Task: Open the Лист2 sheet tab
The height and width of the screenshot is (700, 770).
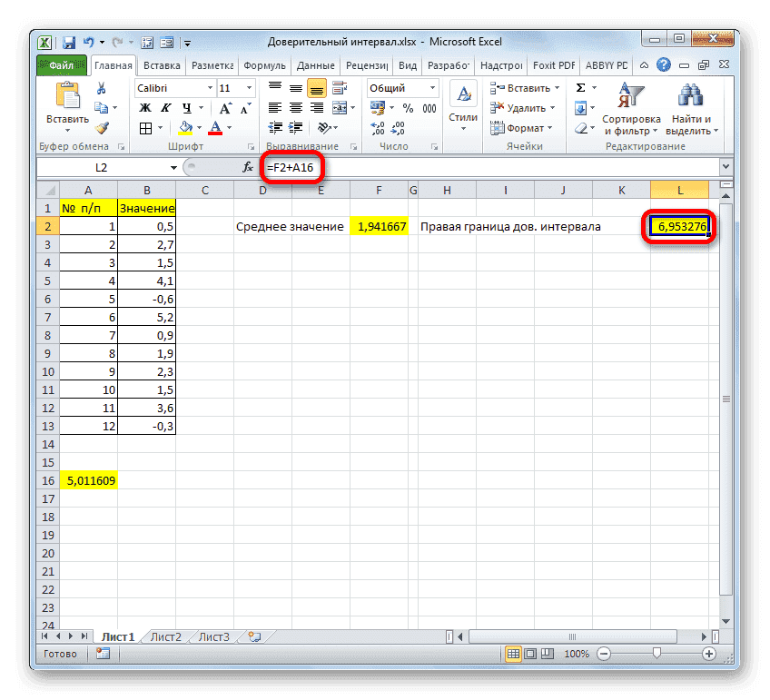Action: point(164,636)
